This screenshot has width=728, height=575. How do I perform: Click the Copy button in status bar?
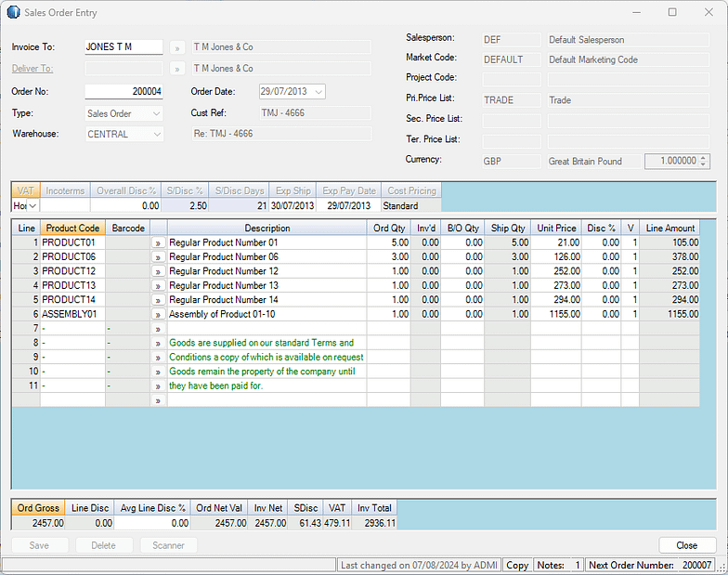[517, 565]
